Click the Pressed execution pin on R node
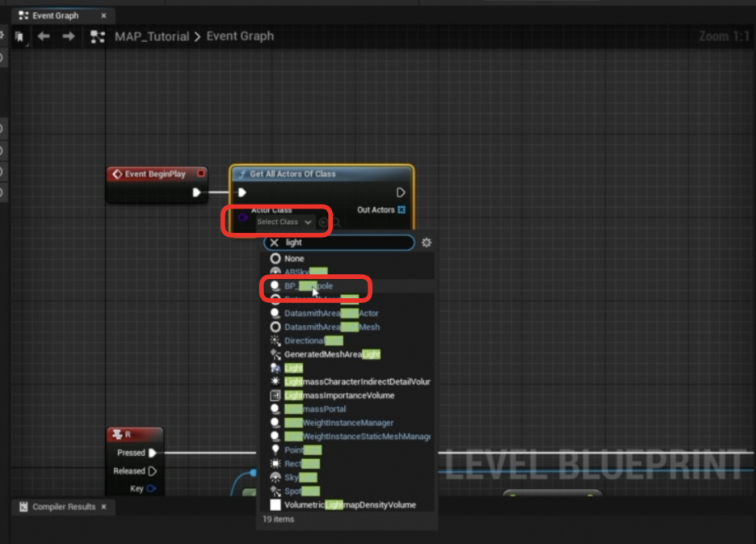Viewport: 756px width, 544px height. pos(153,453)
